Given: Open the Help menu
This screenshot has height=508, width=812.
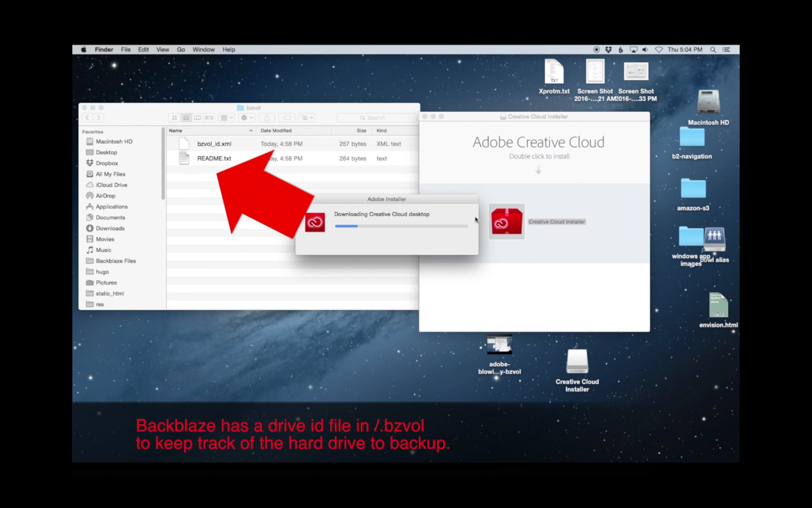Looking at the screenshot, I should point(229,50).
